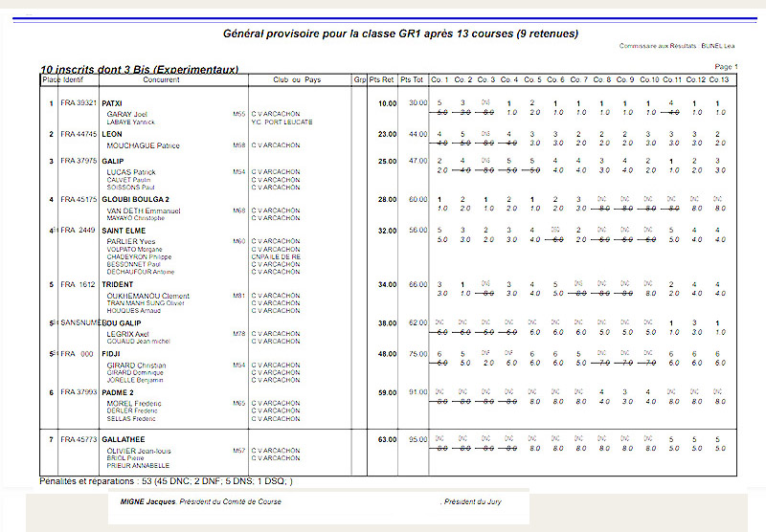Click crew name CHADEYRON Philippe
The height and width of the screenshot is (532, 766).
coord(139,256)
